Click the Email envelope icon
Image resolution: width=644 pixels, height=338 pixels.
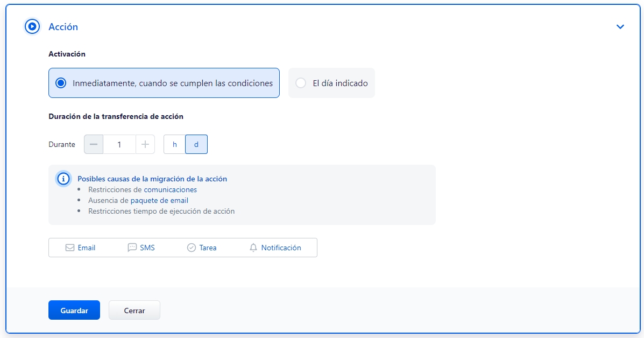(x=69, y=248)
